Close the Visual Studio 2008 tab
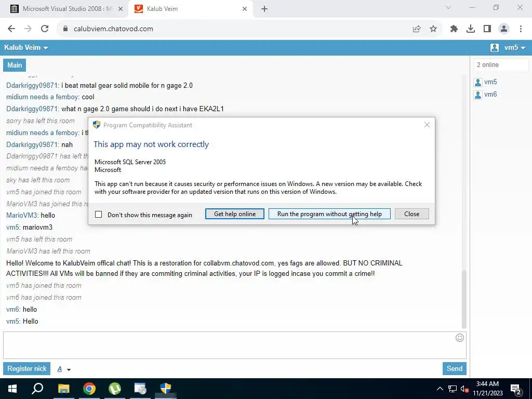Image resolution: width=532 pixels, height=399 pixels. (121, 9)
